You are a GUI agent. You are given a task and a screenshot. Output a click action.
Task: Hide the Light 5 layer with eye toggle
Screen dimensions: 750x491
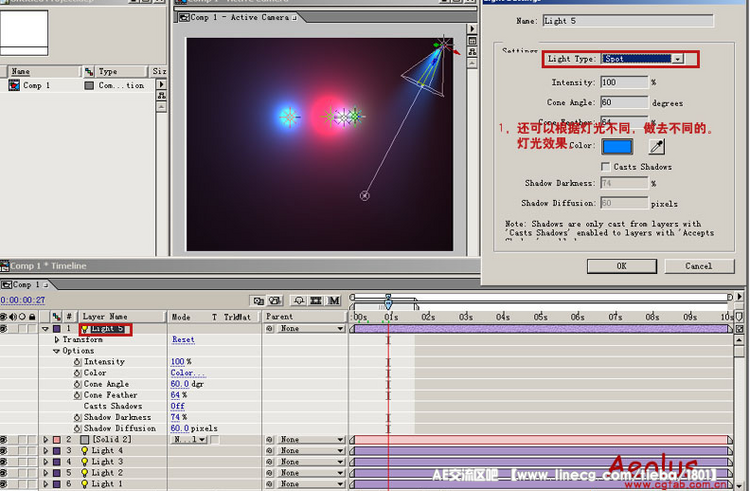coord(5,329)
